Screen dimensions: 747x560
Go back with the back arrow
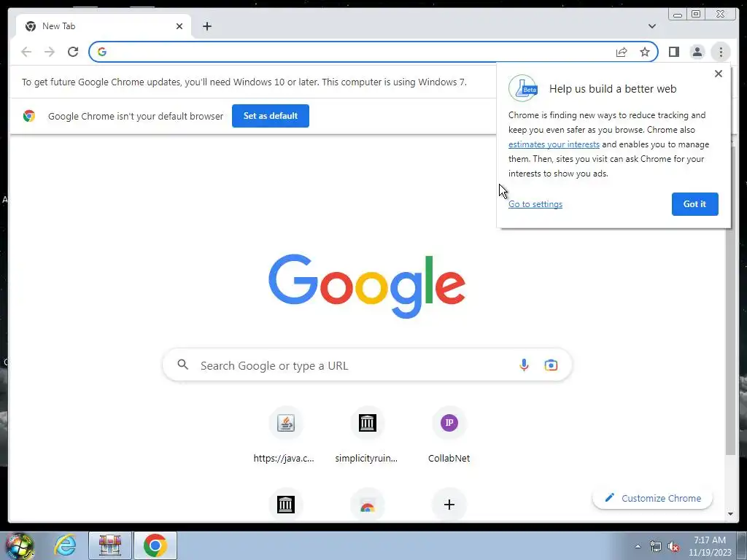(x=26, y=52)
